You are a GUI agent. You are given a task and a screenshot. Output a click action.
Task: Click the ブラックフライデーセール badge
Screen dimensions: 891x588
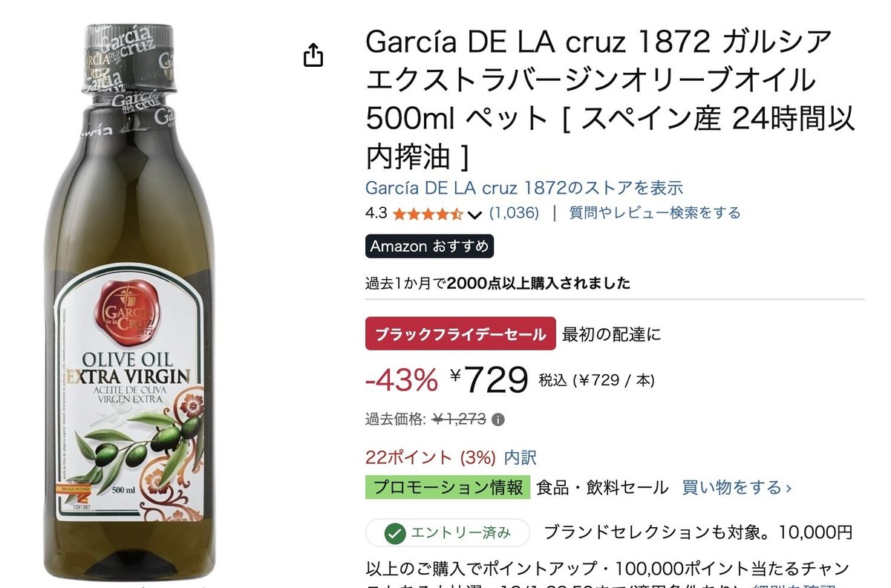[x=460, y=334]
